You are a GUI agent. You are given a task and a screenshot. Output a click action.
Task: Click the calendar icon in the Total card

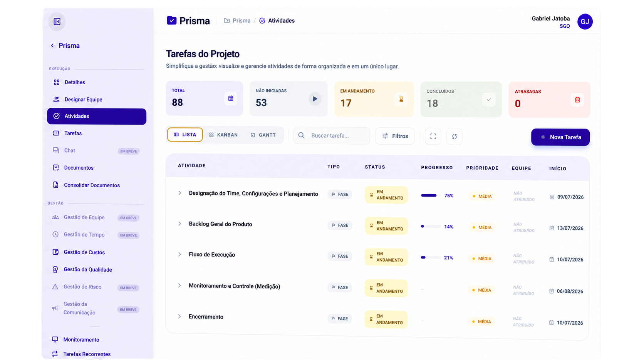point(231,98)
